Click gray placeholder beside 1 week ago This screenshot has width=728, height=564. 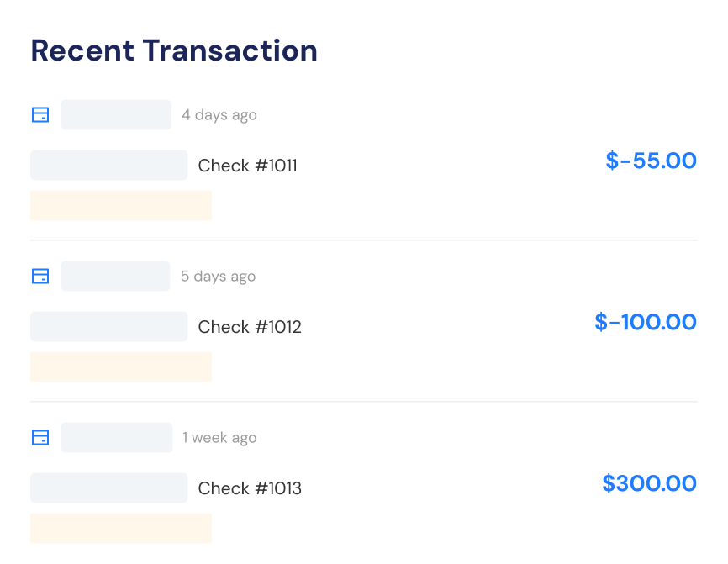(x=117, y=437)
